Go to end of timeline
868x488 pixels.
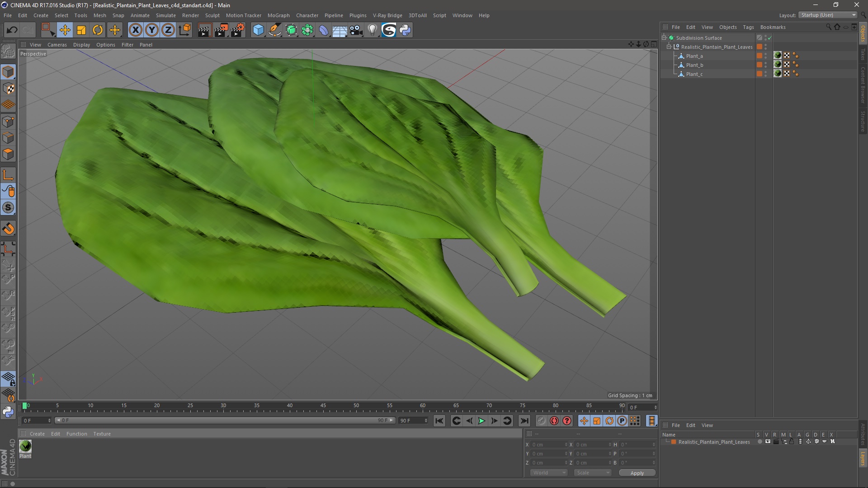[x=524, y=421]
